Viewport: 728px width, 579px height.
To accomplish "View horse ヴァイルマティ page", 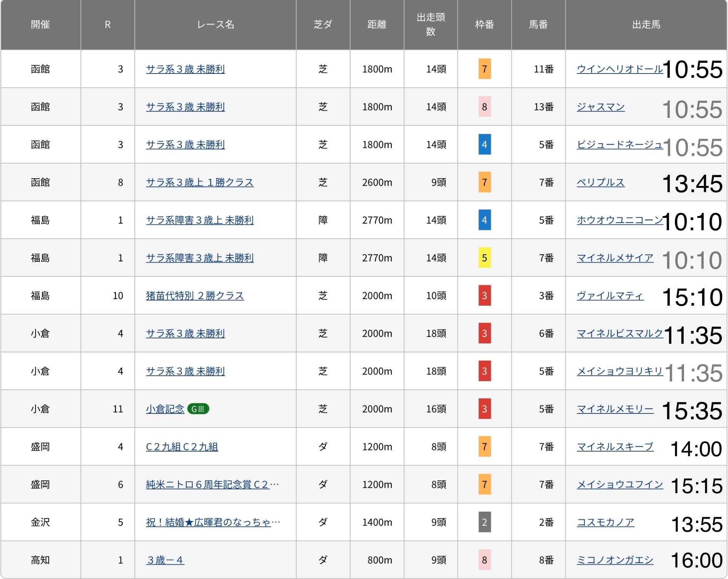I will click(610, 296).
